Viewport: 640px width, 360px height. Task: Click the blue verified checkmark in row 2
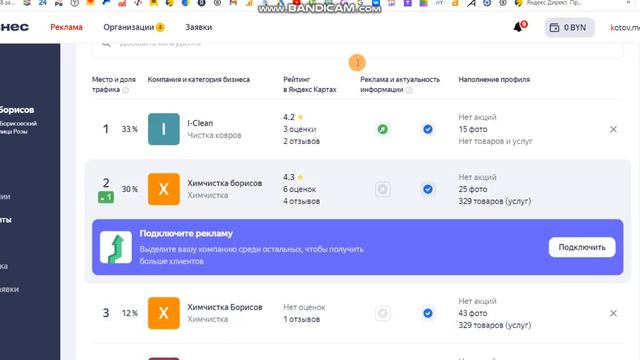(x=427, y=189)
